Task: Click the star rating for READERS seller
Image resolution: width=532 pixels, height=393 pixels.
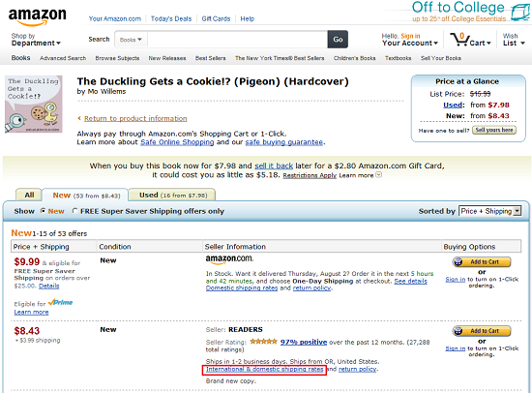Action: tap(263, 342)
